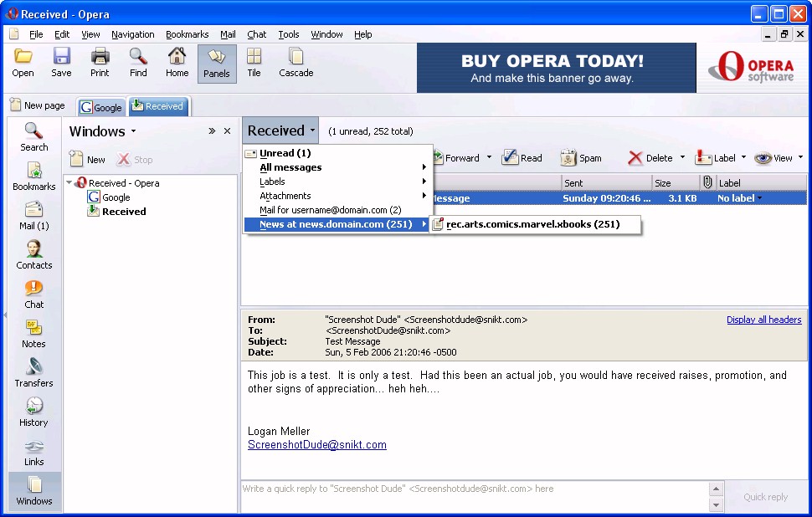Select Mail for username@domain.com (2)
This screenshot has height=517, width=812.
(338, 210)
